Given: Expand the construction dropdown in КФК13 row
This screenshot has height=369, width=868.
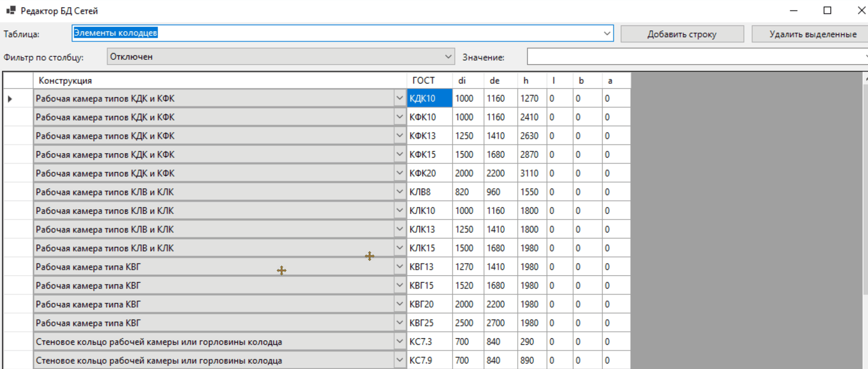Looking at the screenshot, I should 399,136.
